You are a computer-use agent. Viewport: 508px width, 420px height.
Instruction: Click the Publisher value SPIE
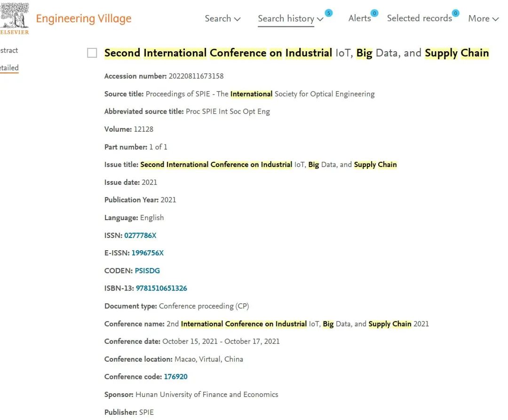coord(146,412)
